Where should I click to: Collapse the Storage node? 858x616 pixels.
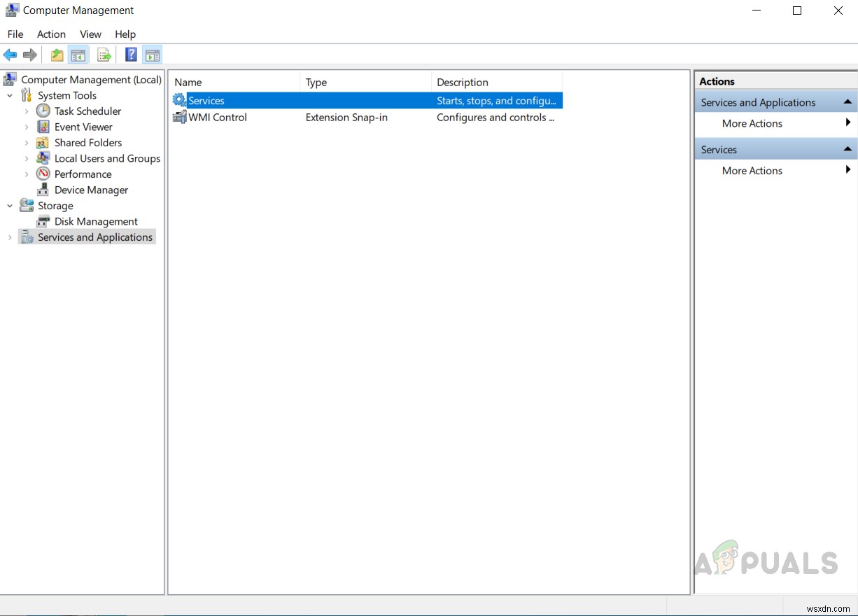(x=10, y=205)
